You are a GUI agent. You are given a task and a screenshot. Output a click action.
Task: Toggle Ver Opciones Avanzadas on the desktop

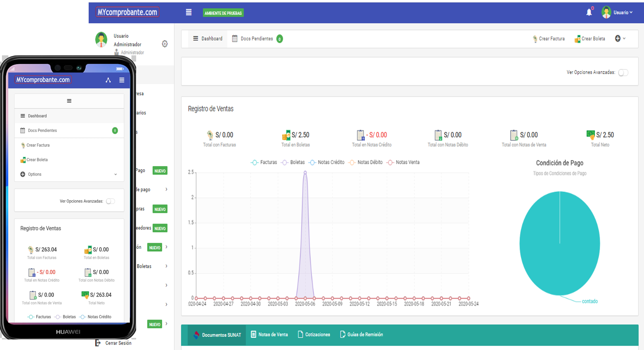623,73
